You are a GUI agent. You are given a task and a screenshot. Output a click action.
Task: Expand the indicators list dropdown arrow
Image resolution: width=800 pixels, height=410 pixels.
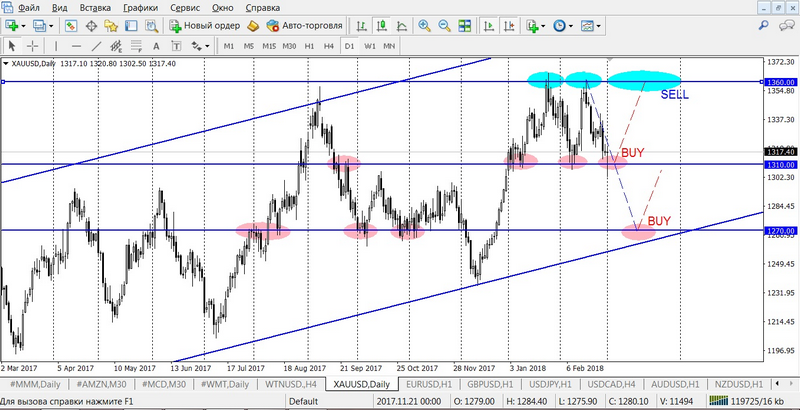point(545,26)
